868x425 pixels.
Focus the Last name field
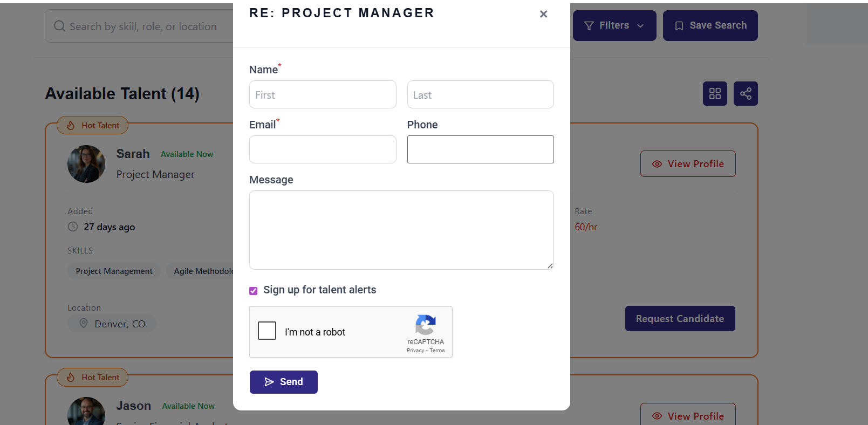click(480, 95)
